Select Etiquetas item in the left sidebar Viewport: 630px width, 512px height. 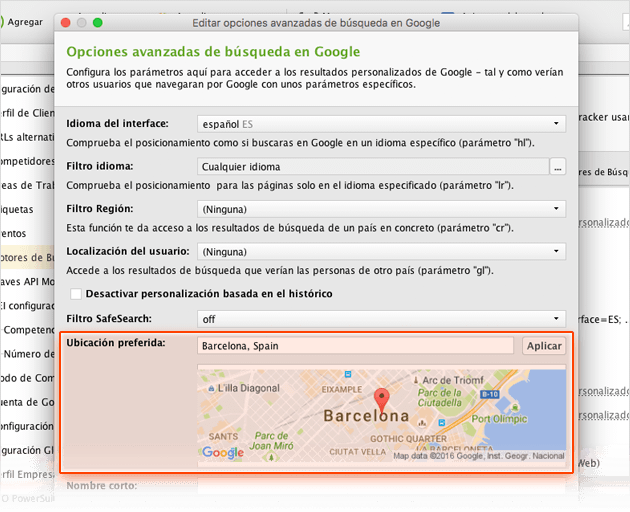pos(18,210)
